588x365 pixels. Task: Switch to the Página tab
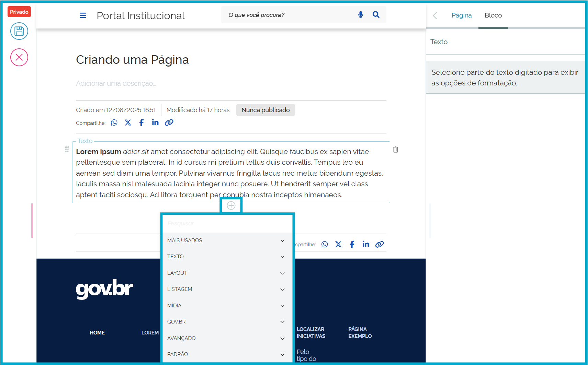461,15
